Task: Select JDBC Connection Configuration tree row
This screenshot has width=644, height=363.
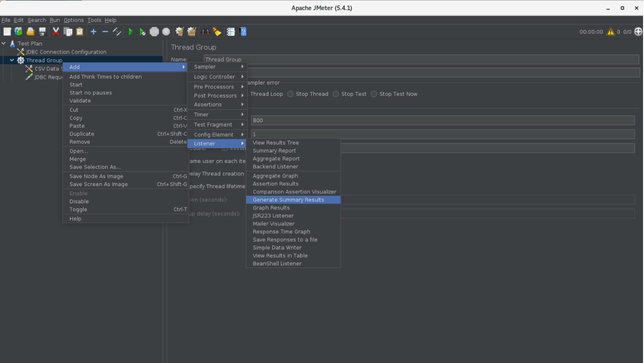Action: pos(66,52)
